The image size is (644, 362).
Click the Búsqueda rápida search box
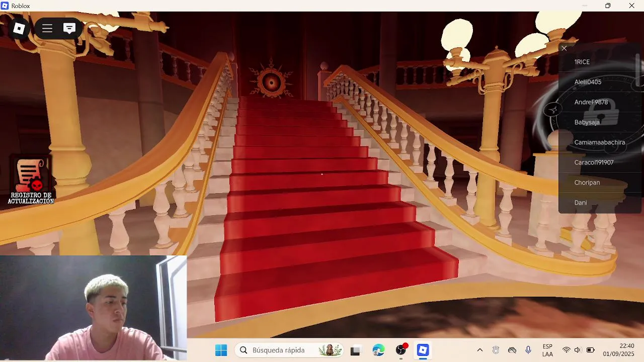tap(290, 350)
